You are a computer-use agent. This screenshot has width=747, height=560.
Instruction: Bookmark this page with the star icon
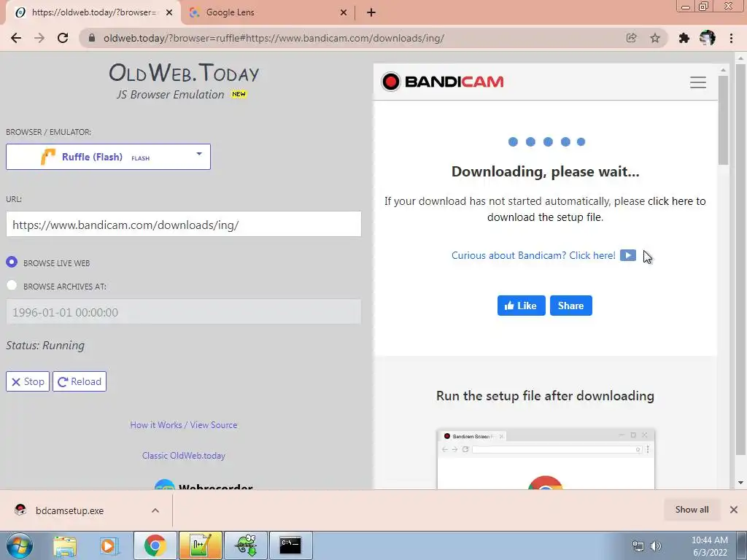tap(655, 38)
